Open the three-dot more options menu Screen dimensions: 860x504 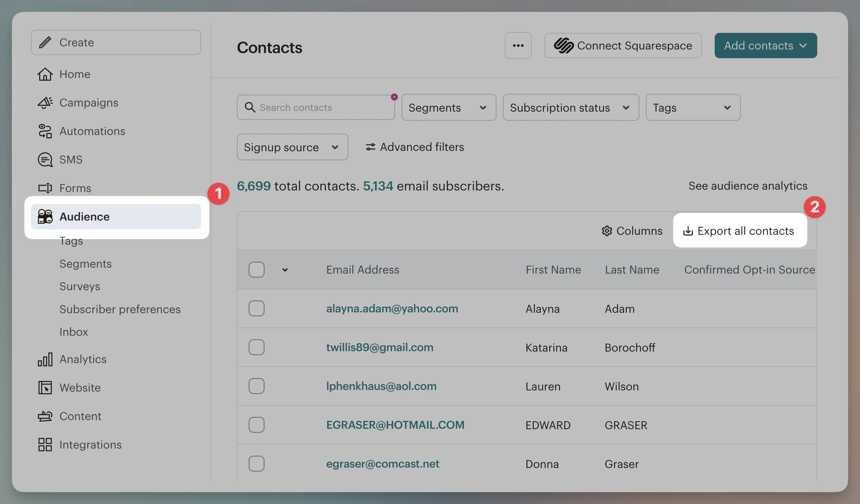(x=518, y=46)
